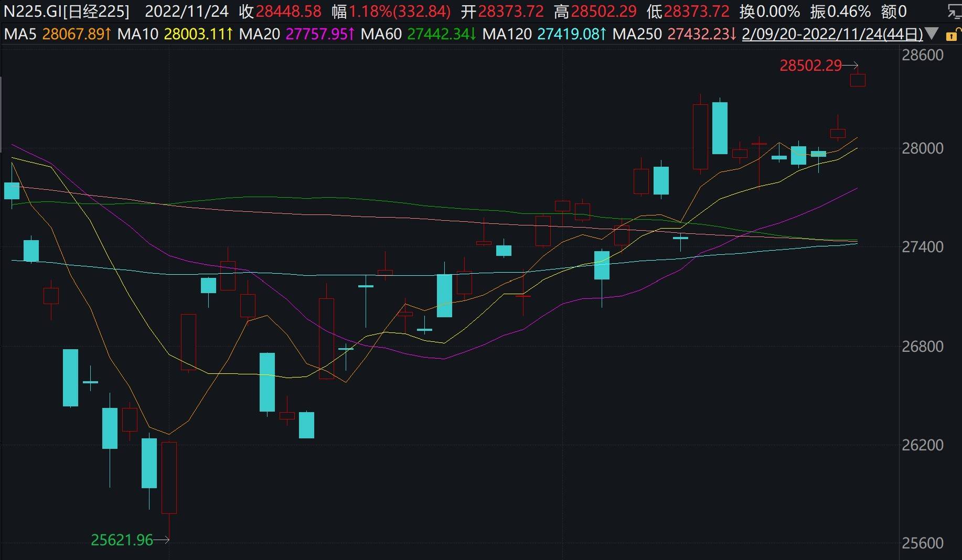
Task: Click the date header 2022/11/24
Action: [x=187, y=10]
